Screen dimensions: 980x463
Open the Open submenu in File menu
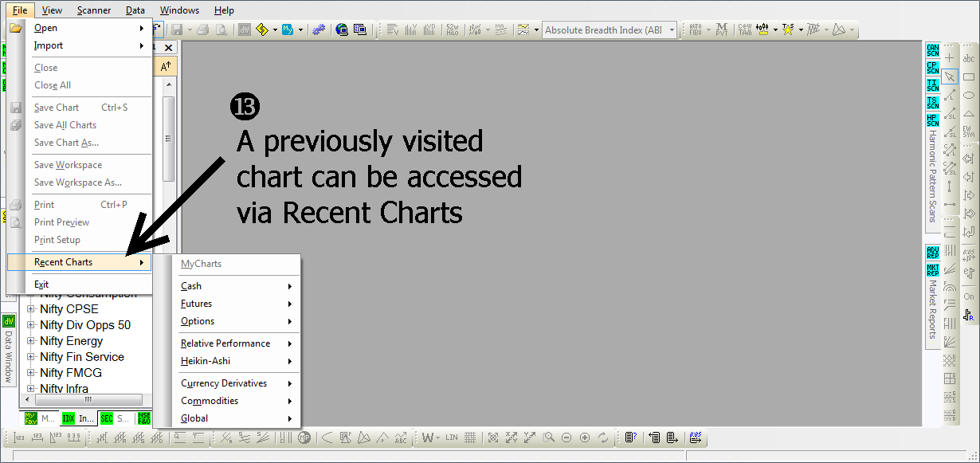pyautogui.click(x=79, y=28)
